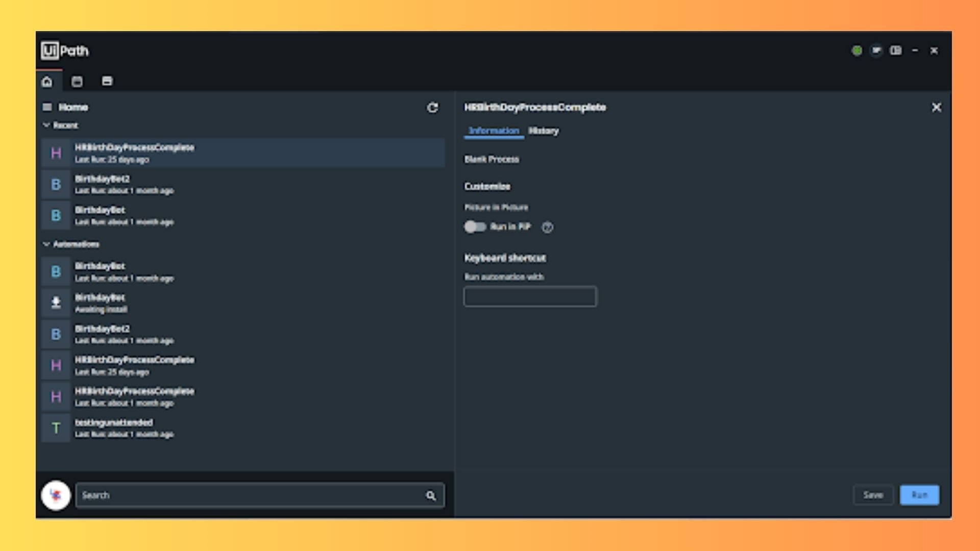Image resolution: width=980 pixels, height=551 pixels.
Task: Run the HRBirthDayProcessComplete automation
Action: coord(919,495)
